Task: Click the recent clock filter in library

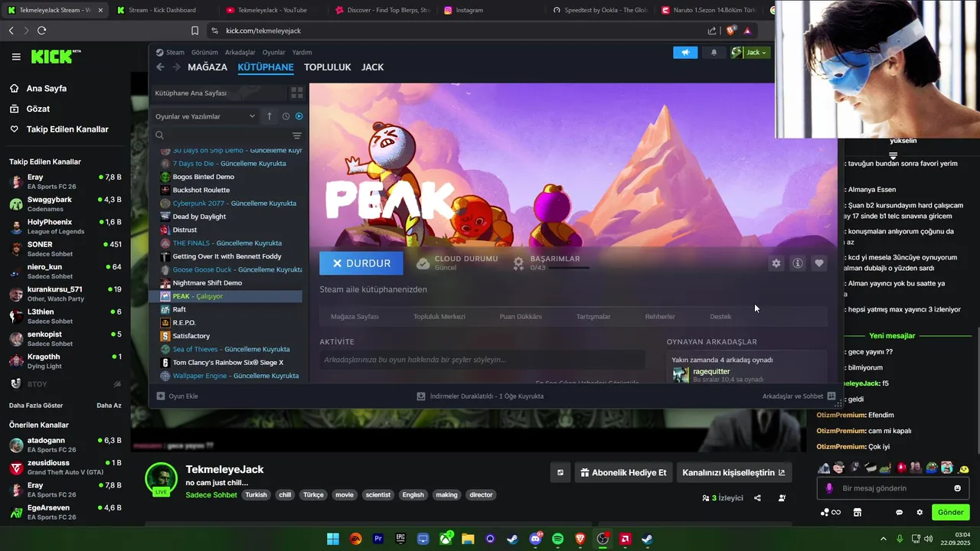Action: (286, 116)
